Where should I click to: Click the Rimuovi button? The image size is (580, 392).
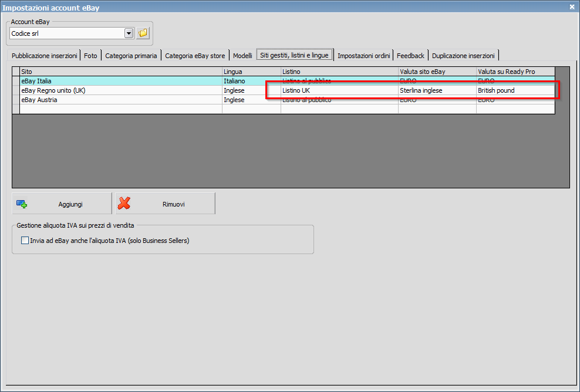pos(166,204)
